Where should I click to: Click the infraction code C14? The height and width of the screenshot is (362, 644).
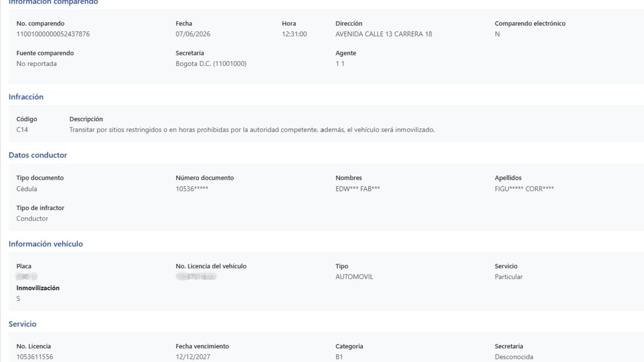22,130
